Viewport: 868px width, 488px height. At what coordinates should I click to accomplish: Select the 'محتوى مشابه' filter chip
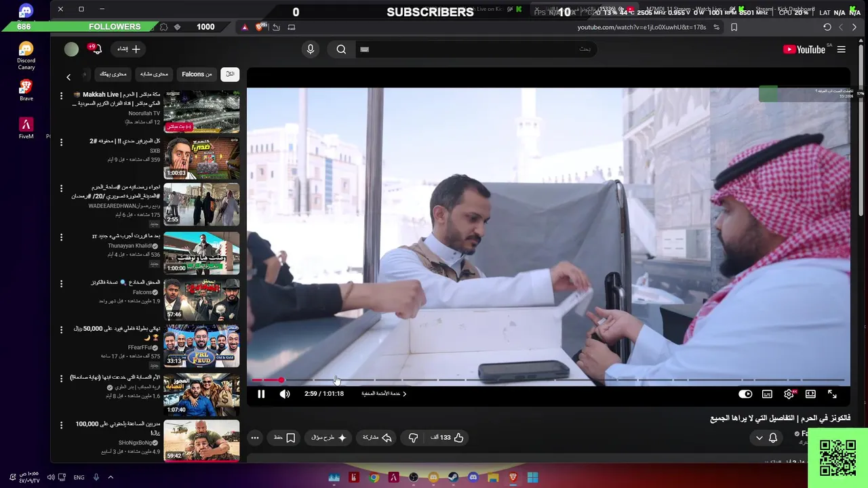point(155,74)
